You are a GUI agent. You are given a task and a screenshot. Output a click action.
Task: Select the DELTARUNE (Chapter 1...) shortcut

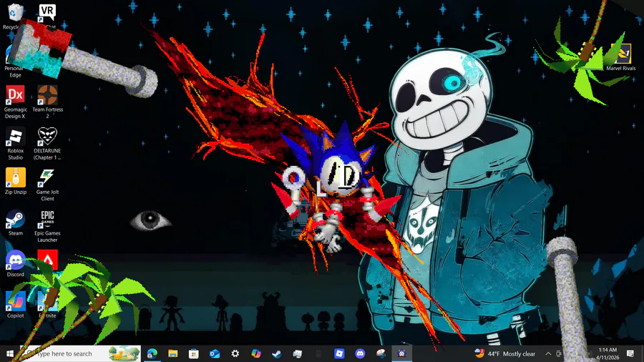pyautogui.click(x=47, y=143)
